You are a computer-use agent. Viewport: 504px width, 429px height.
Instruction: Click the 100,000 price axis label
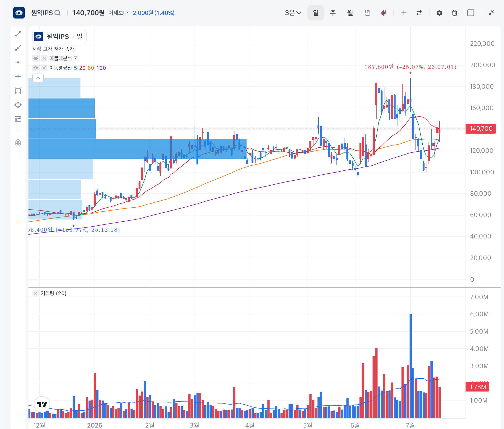482,172
